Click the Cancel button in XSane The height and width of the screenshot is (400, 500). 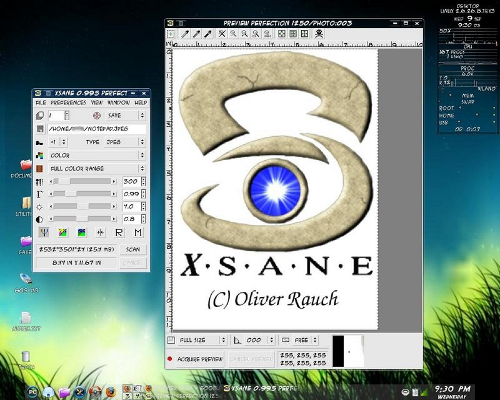click(x=133, y=263)
